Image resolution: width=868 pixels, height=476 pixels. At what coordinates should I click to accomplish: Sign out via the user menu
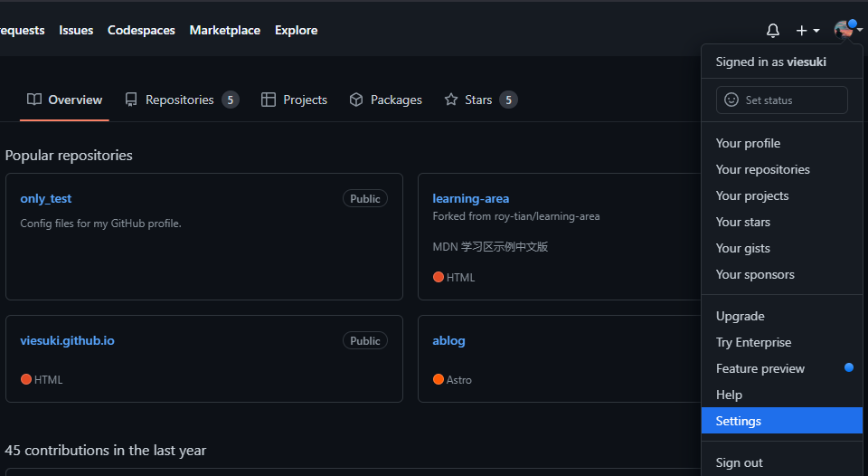[781, 462]
